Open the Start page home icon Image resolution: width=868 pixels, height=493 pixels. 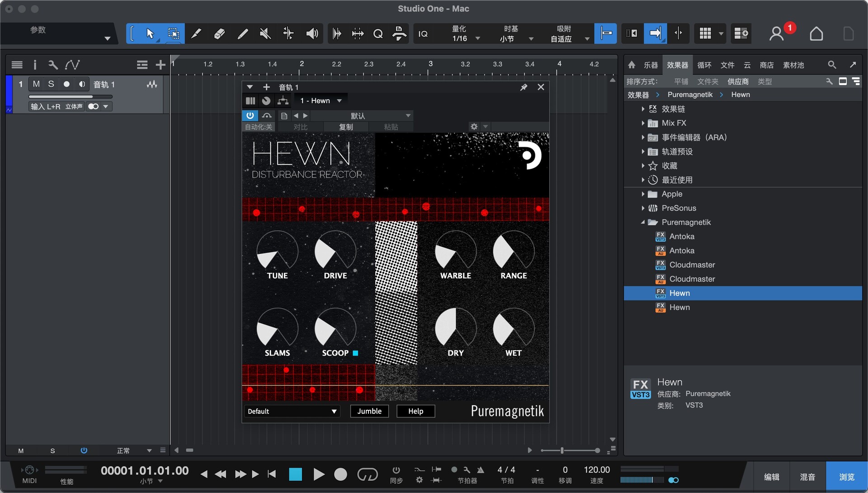[816, 34]
